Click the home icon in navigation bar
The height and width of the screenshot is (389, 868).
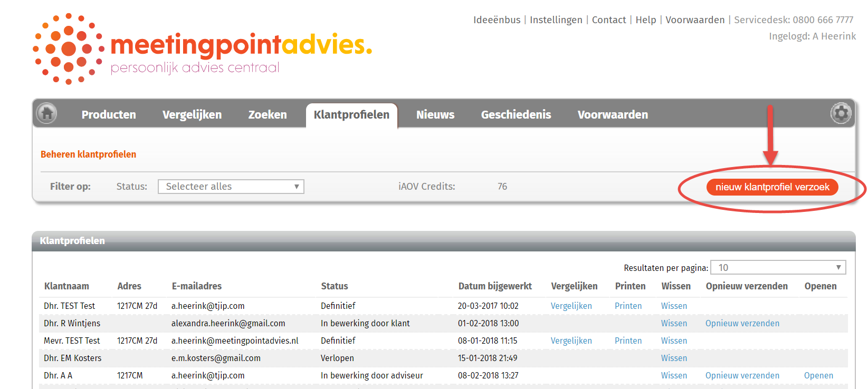(47, 113)
